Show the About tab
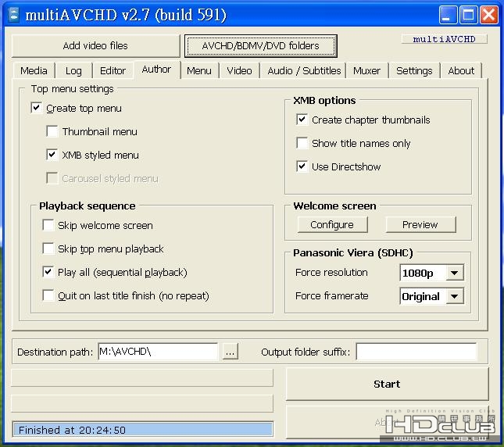 461,70
